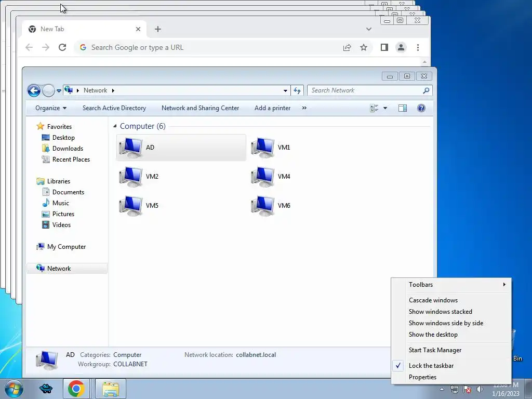Open Windows Start button
The image size is (532, 399).
14,389
